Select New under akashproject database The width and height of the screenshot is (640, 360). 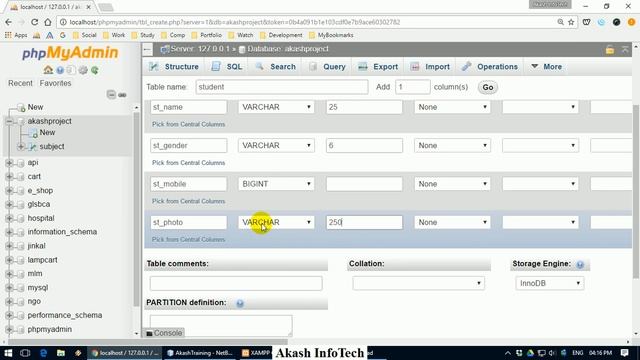point(47,133)
